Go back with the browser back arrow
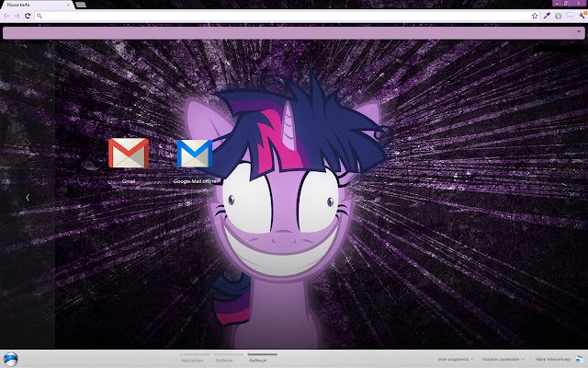Viewport: 588px width, 368px height. tap(6, 16)
